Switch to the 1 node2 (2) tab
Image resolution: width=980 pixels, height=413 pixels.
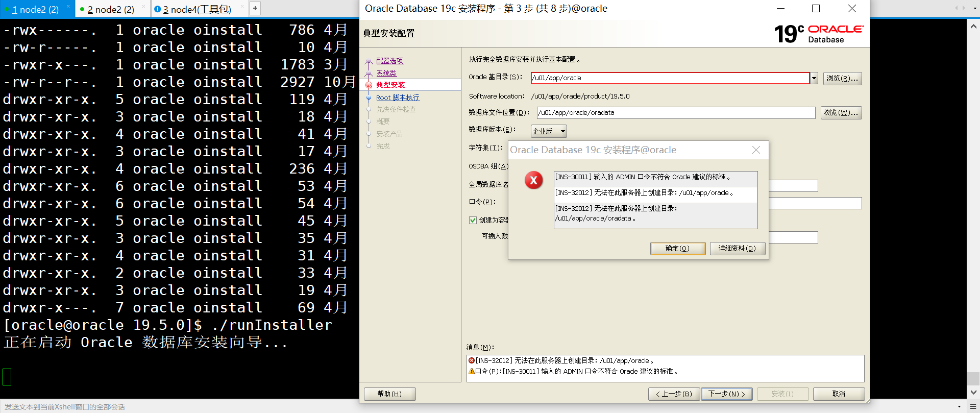pos(35,9)
